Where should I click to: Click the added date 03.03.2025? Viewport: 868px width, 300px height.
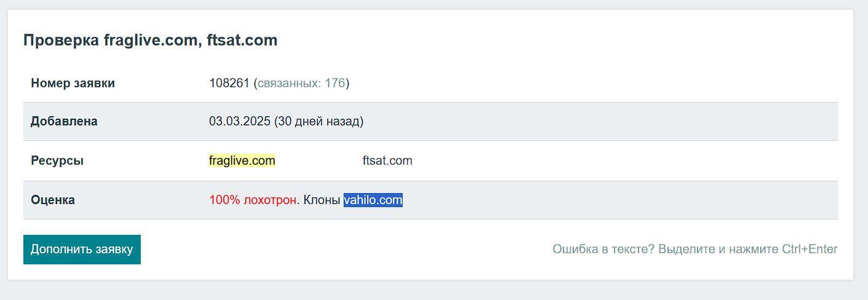[x=240, y=122]
